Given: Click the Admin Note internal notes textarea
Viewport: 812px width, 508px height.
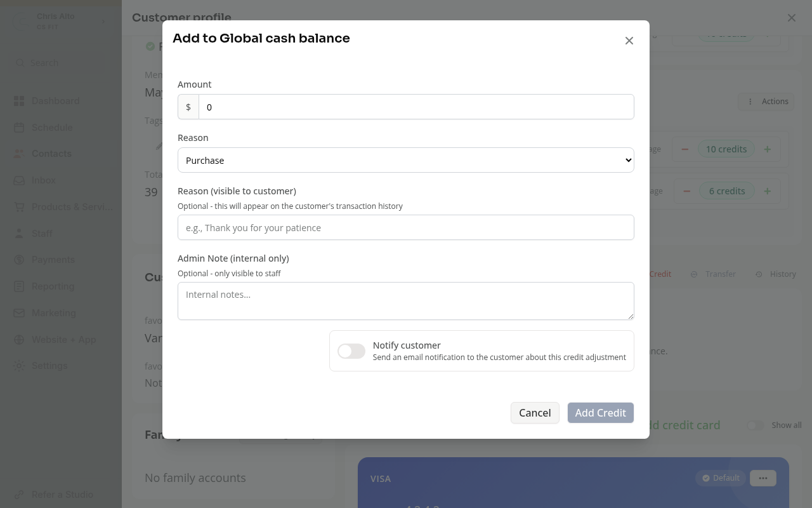Looking at the screenshot, I should tap(406, 301).
